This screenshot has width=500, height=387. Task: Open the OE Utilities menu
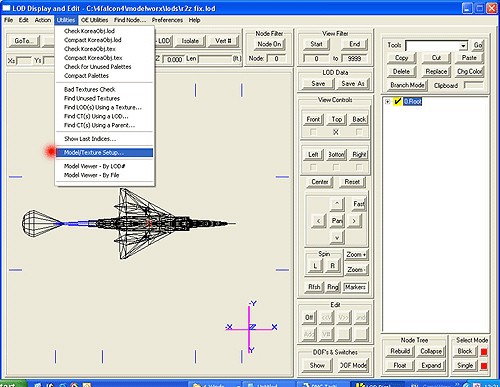coord(95,20)
